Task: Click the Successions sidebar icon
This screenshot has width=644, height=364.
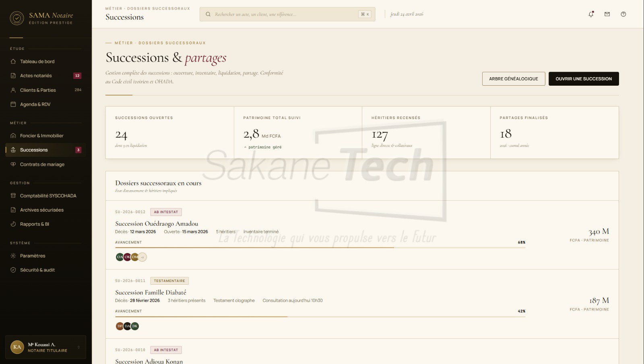Action: click(13, 150)
